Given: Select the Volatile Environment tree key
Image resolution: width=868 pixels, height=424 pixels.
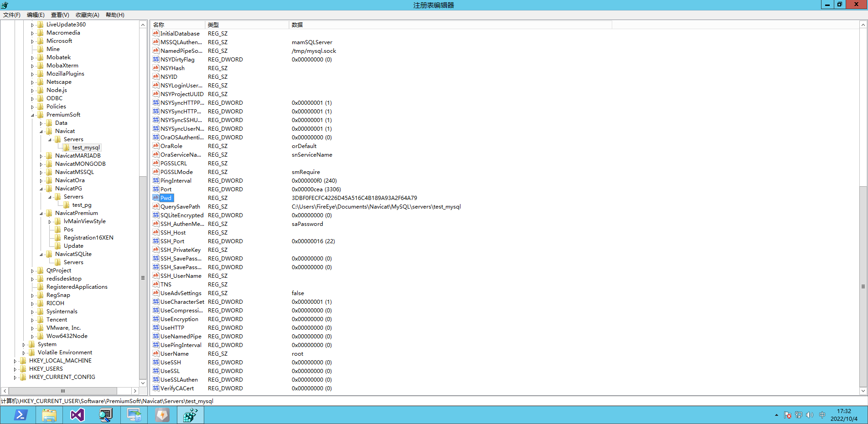Looking at the screenshot, I should (65, 352).
